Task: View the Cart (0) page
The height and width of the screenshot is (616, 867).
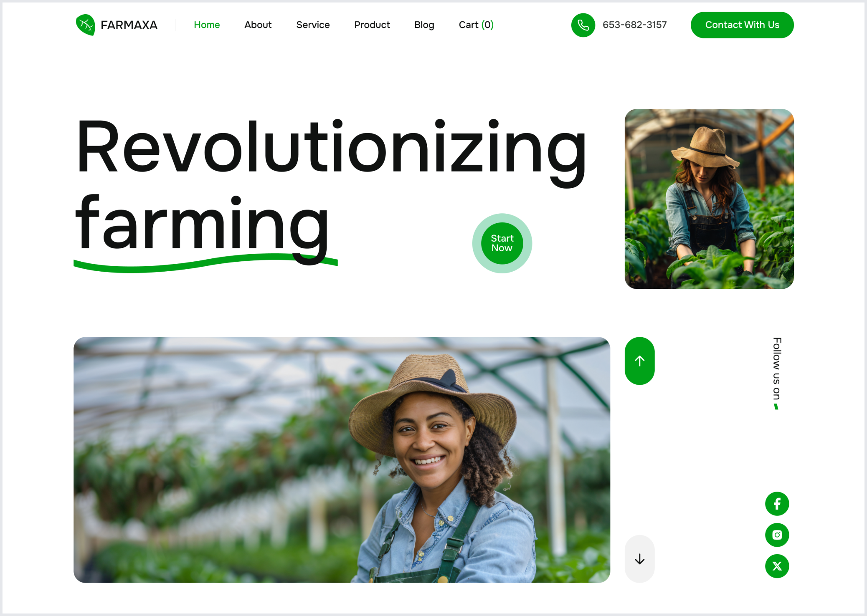Action: (476, 25)
